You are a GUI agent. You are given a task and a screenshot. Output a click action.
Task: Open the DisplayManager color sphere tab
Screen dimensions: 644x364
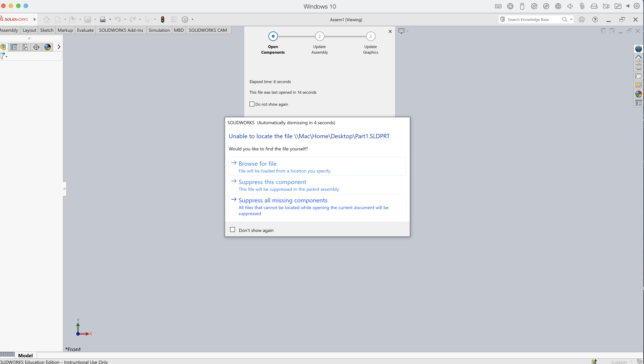[x=48, y=47]
